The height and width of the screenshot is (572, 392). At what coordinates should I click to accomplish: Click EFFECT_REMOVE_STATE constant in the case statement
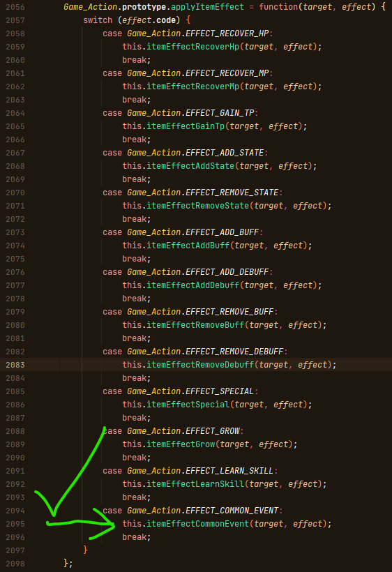point(232,193)
